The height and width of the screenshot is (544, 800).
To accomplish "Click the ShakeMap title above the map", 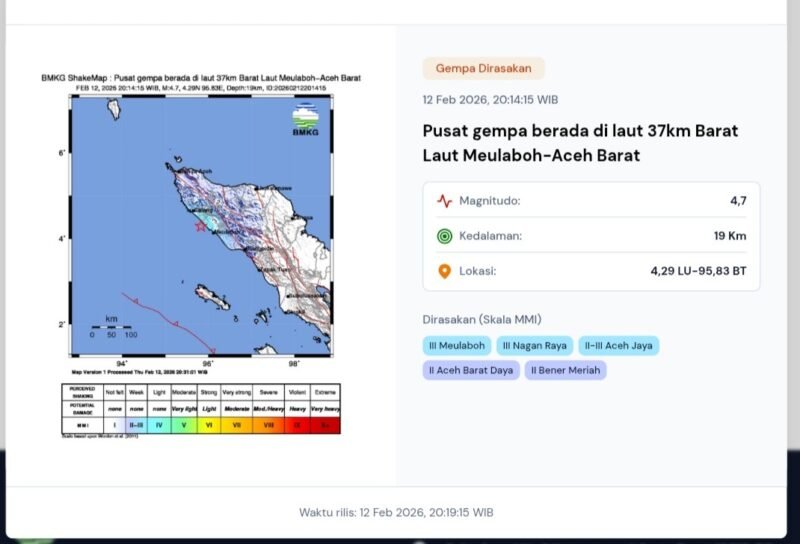I will (201, 78).
